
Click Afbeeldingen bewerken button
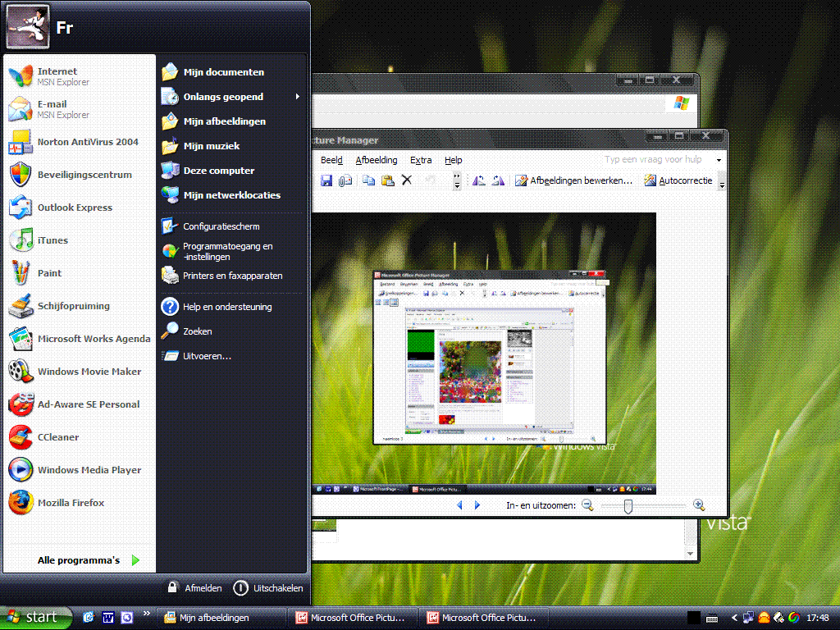(x=573, y=180)
